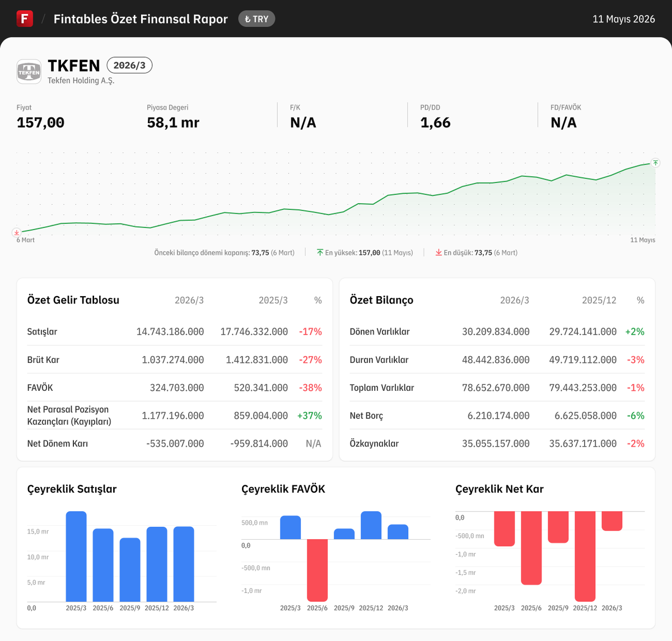The height and width of the screenshot is (641, 672).
Task: Click the 2025/12 bar in Çeyreklik FAVÖK
Action: [371, 525]
